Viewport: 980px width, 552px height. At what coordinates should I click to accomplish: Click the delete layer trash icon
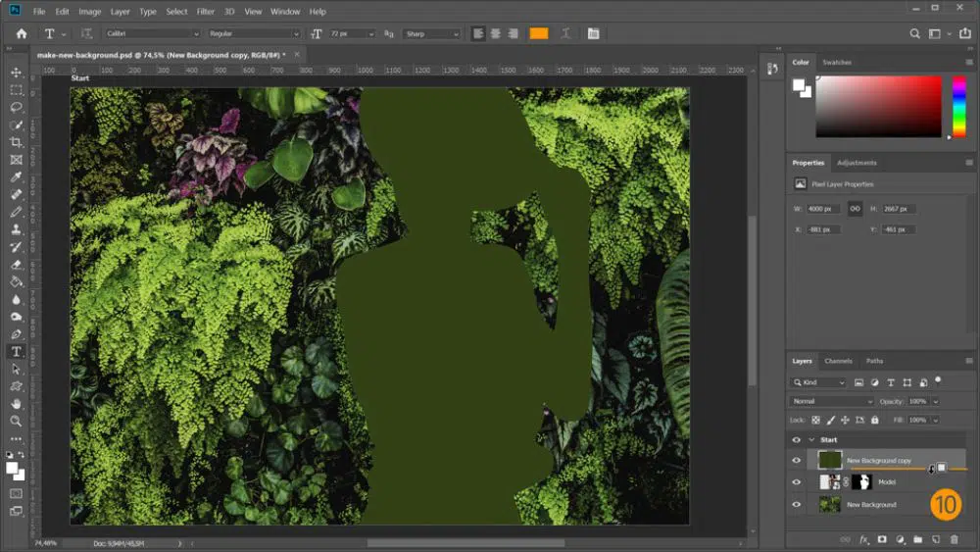pyautogui.click(x=954, y=539)
